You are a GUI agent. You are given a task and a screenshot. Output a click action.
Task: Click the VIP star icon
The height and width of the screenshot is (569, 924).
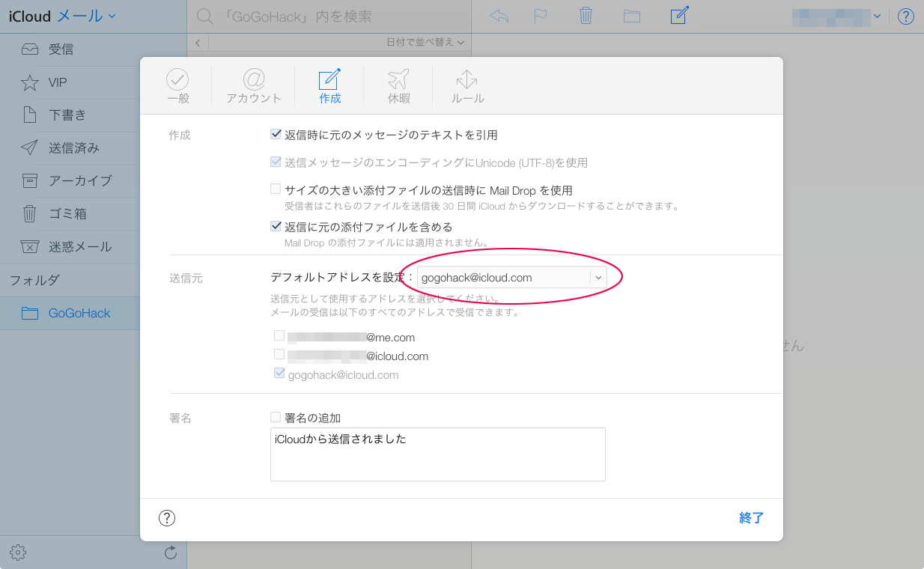click(30, 82)
